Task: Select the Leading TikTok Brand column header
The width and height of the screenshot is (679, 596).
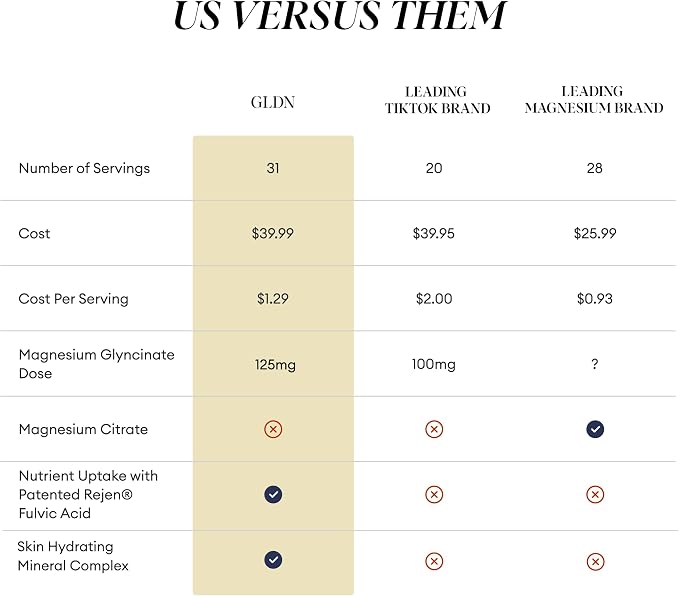Action: point(437,100)
